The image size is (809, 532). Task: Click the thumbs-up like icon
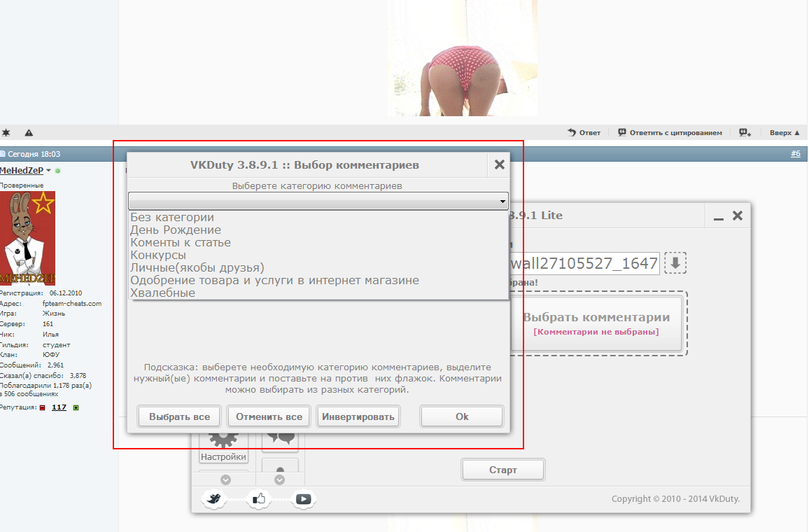click(259, 499)
